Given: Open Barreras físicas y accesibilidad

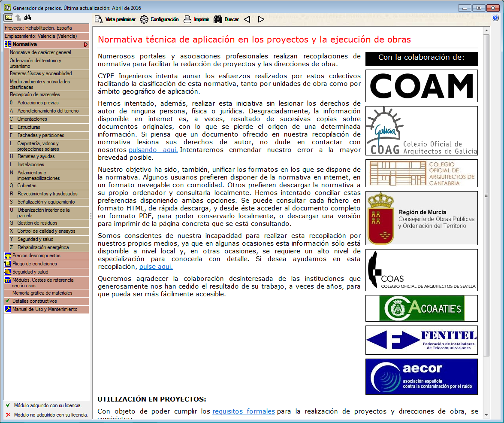Looking at the screenshot, I should click(49, 73).
